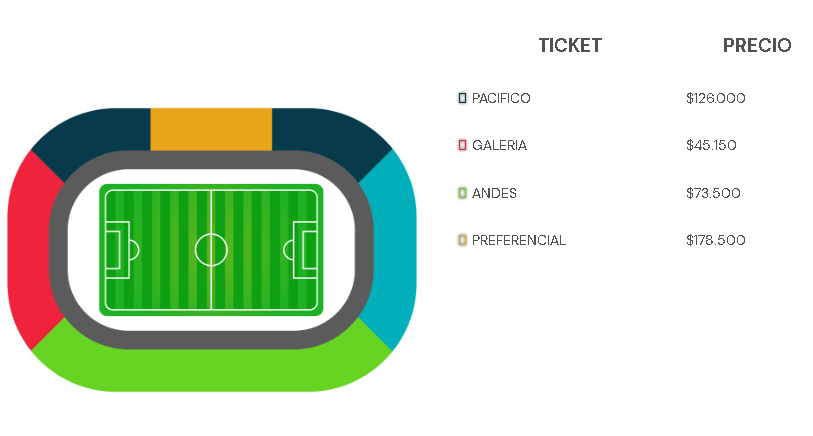Click the orange PREFERENCIAL legend box
This screenshot has height=436, width=813.
[462, 240]
